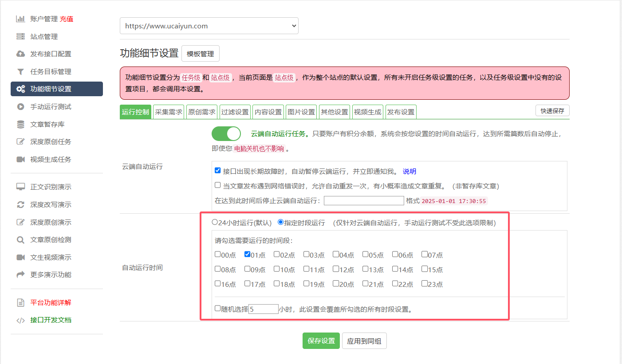Viewport: 622px width, 364px height.
Task: Open the site URL dropdown
Action: click(209, 26)
